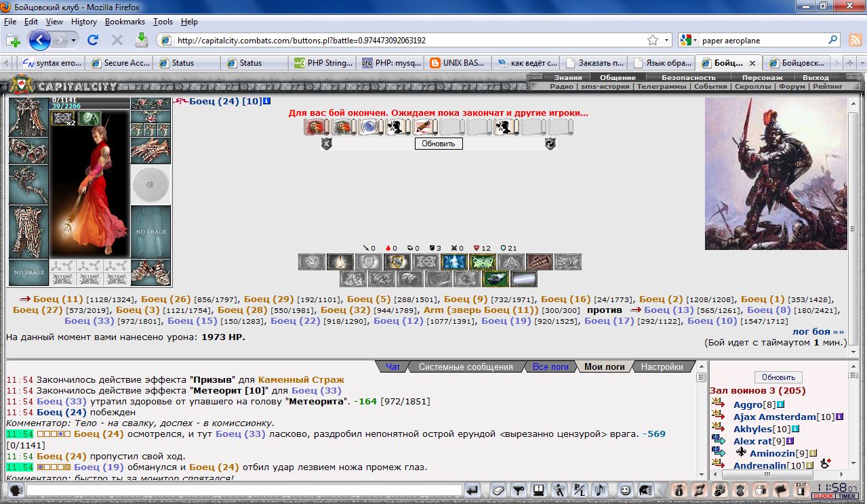Screen dimensions: 867x504
Task: Click the new tab green plus icon
Action: click(13, 41)
